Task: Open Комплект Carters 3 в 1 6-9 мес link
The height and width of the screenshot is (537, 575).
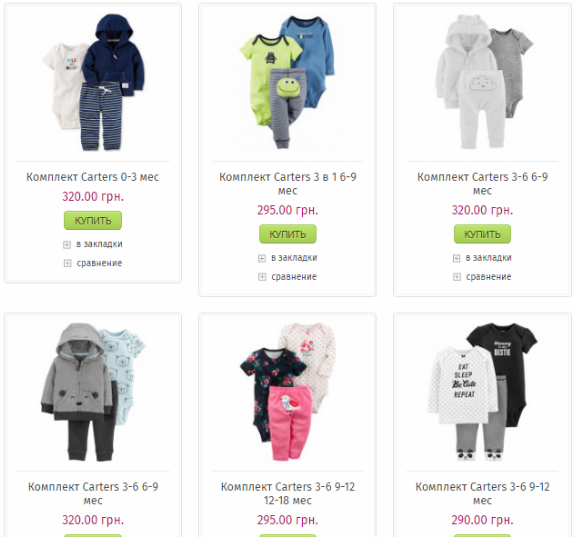Action: click(x=288, y=183)
